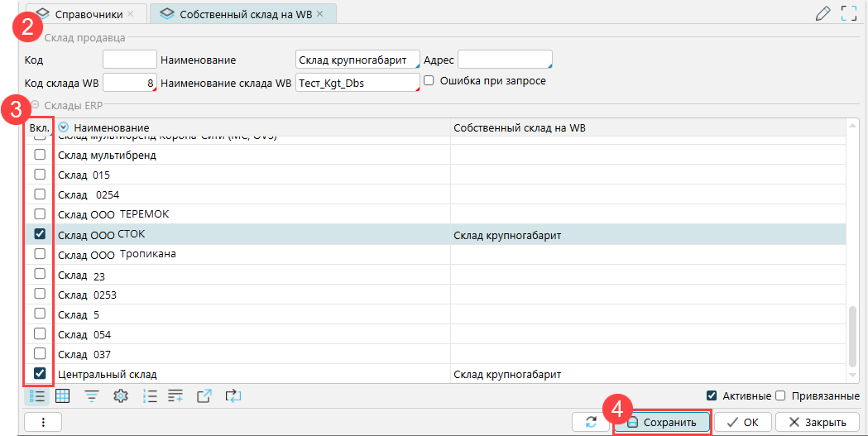Close the Собственный склад на WB tab
This screenshot has height=436, width=868.
(320, 14)
